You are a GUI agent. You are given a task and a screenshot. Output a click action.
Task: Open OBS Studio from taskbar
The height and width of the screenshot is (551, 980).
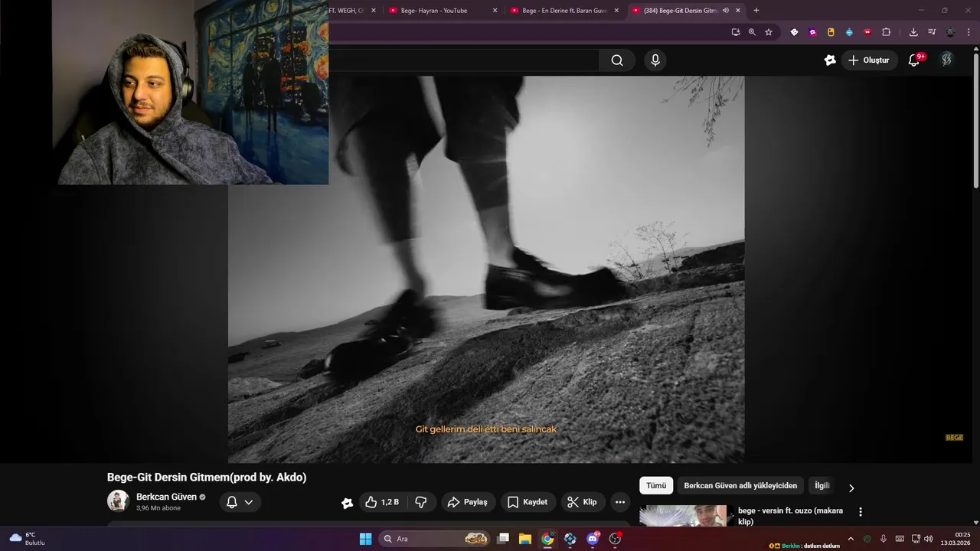615,539
